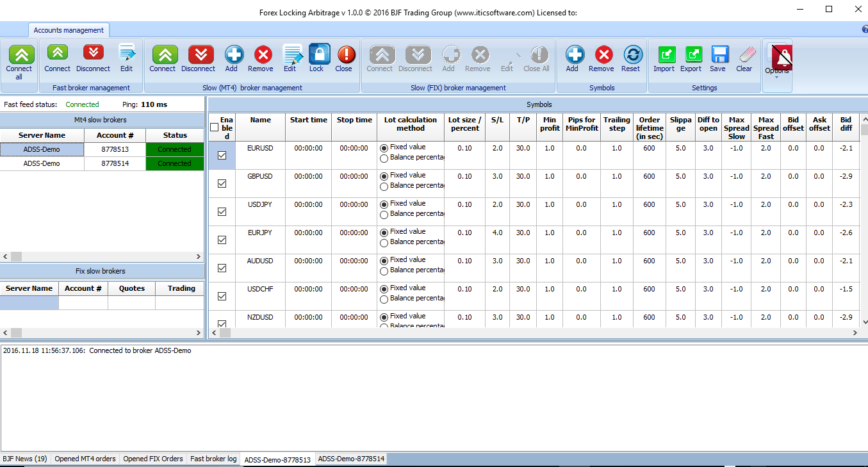The image size is (868, 467).
Task: Select Balance percentage for GBPUSD
Action: 384,186
